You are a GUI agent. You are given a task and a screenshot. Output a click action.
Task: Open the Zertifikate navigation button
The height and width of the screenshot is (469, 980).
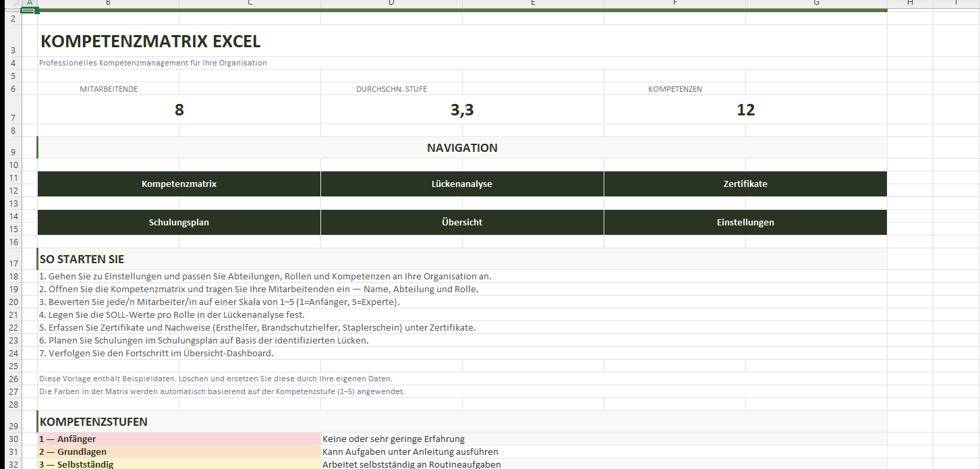[x=745, y=184]
